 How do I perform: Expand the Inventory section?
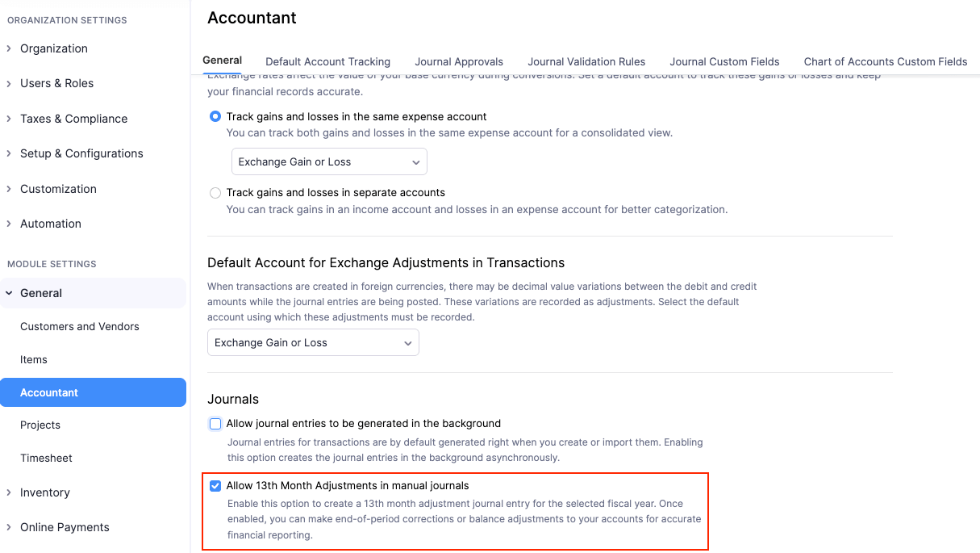click(x=45, y=492)
